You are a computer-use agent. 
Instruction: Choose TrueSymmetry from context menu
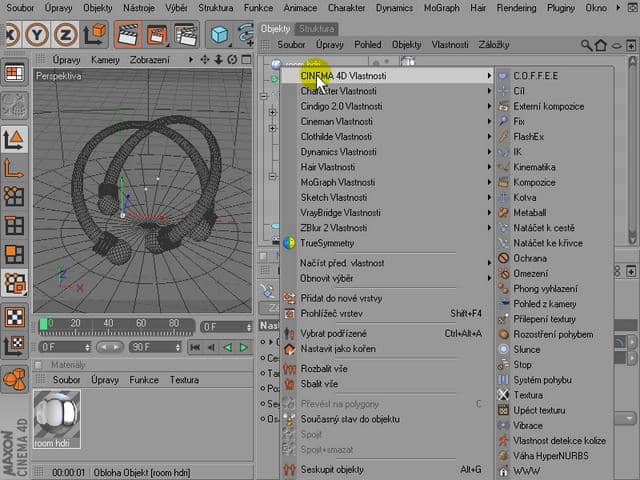[x=387, y=243]
